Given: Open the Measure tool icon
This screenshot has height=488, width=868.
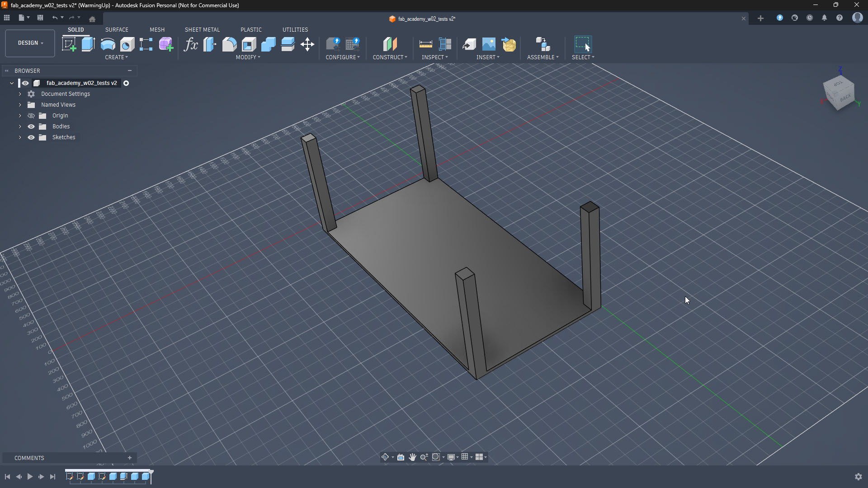Looking at the screenshot, I should (425, 44).
